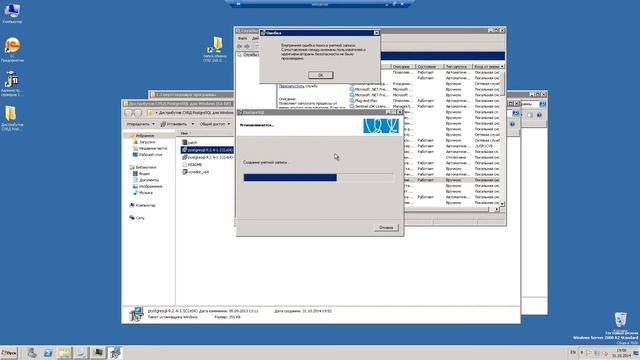Screen dimensions: 640x360
Task: Select Недавние места in the navigation pane
Action: pos(150,148)
